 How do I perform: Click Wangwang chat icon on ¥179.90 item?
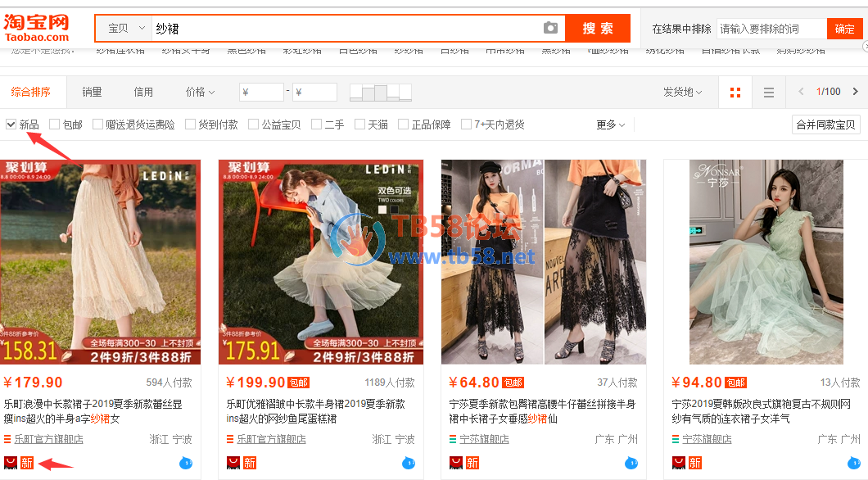point(186,463)
